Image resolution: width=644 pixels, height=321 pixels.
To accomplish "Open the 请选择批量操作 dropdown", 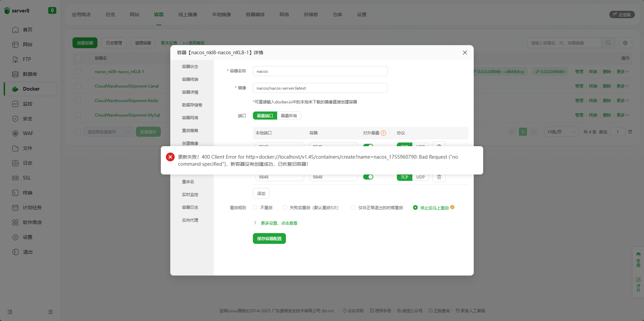I will pos(109,132).
